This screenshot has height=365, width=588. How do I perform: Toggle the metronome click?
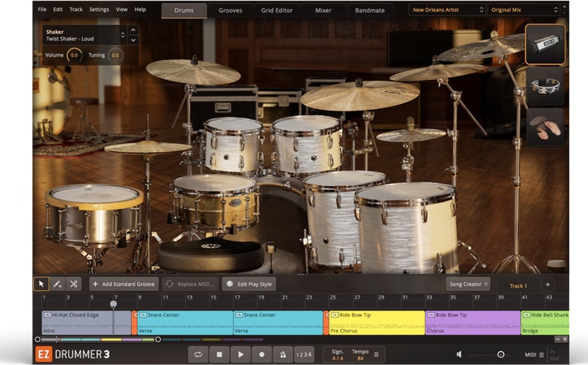283,355
